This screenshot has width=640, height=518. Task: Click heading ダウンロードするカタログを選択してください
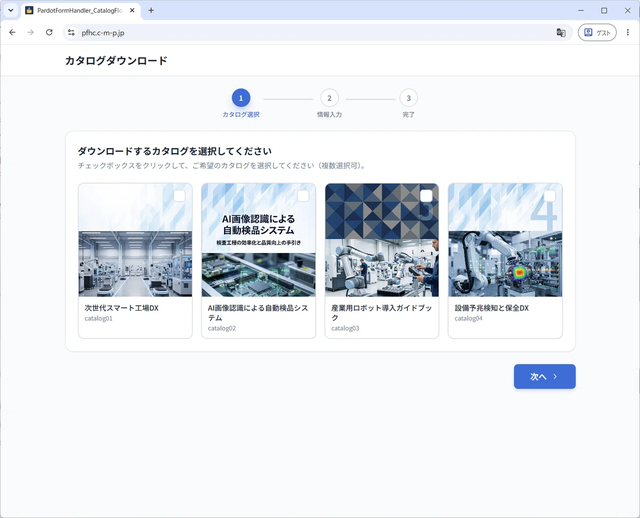click(175, 151)
